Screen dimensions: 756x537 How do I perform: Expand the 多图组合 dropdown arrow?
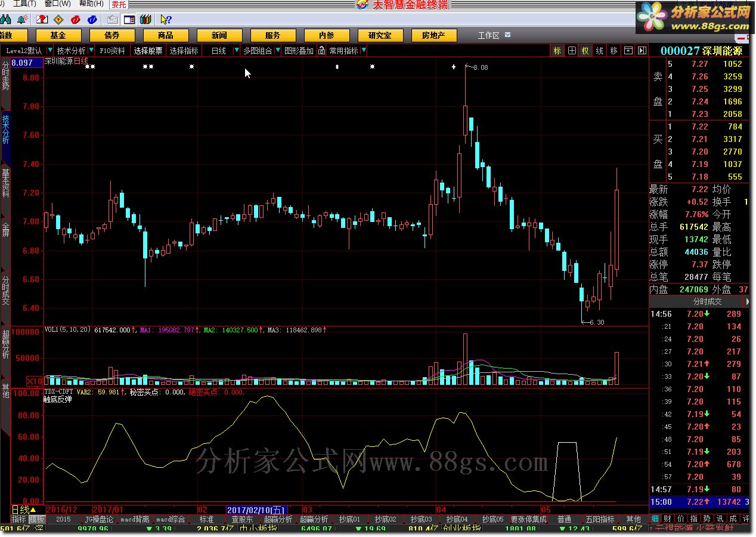pos(277,51)
